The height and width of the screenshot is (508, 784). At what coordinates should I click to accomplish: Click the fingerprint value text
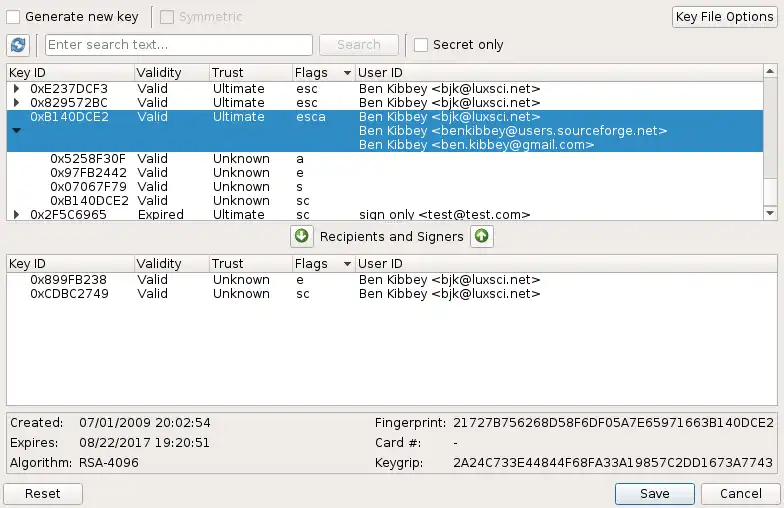click(x=614, y=423)
